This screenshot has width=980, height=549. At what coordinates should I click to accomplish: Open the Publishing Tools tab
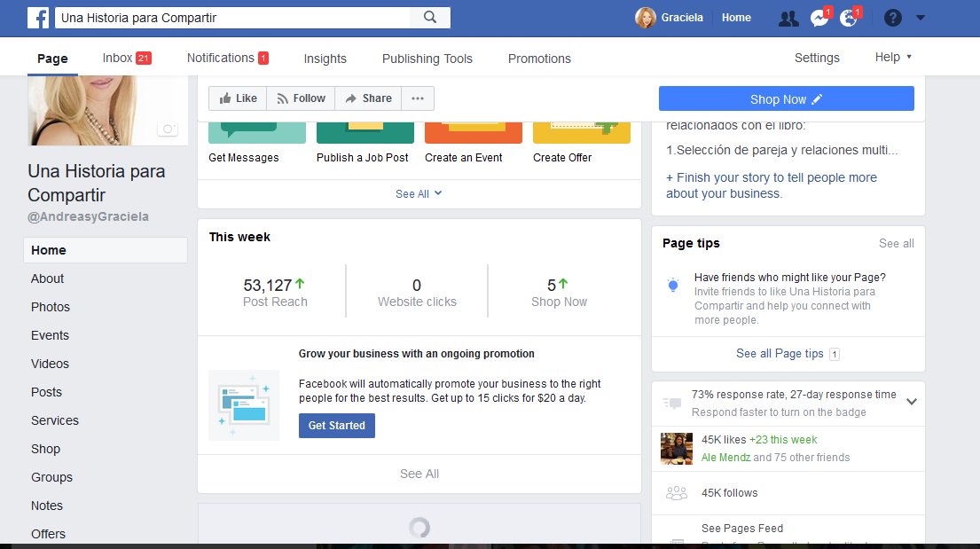[427, 59]
